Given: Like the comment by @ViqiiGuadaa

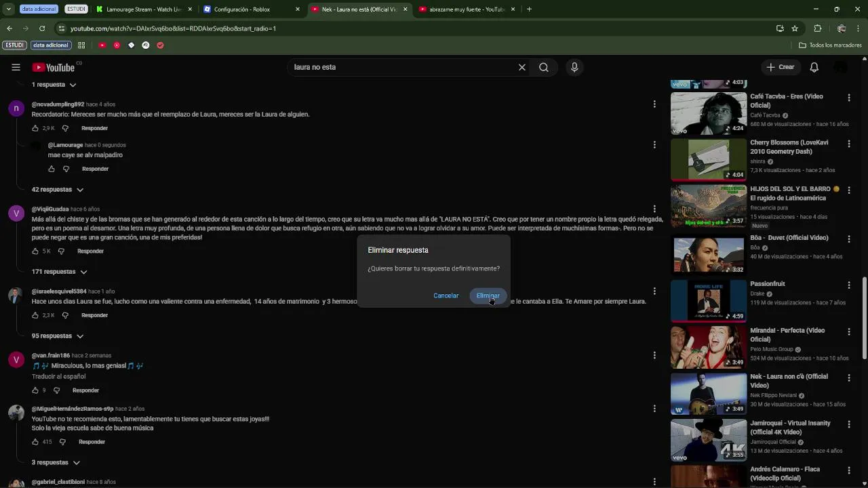Looking at the screenshot, I should [x=35, y=251].
